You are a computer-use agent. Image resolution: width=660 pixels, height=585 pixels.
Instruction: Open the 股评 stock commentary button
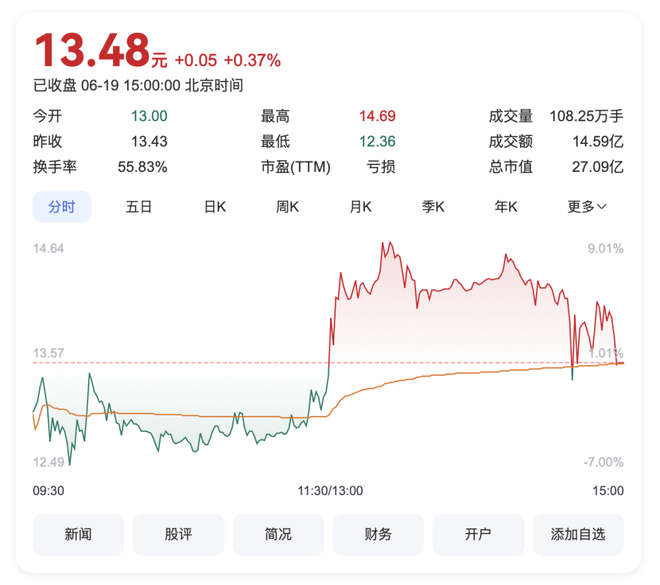[x=178, y=534]
